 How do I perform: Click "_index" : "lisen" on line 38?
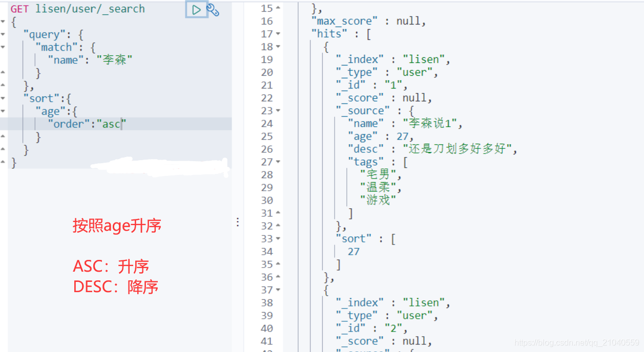(x=393, y=302)
